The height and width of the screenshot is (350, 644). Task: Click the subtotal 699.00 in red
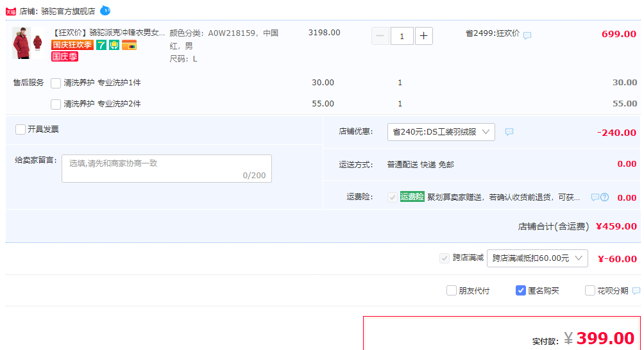point(619,34)
